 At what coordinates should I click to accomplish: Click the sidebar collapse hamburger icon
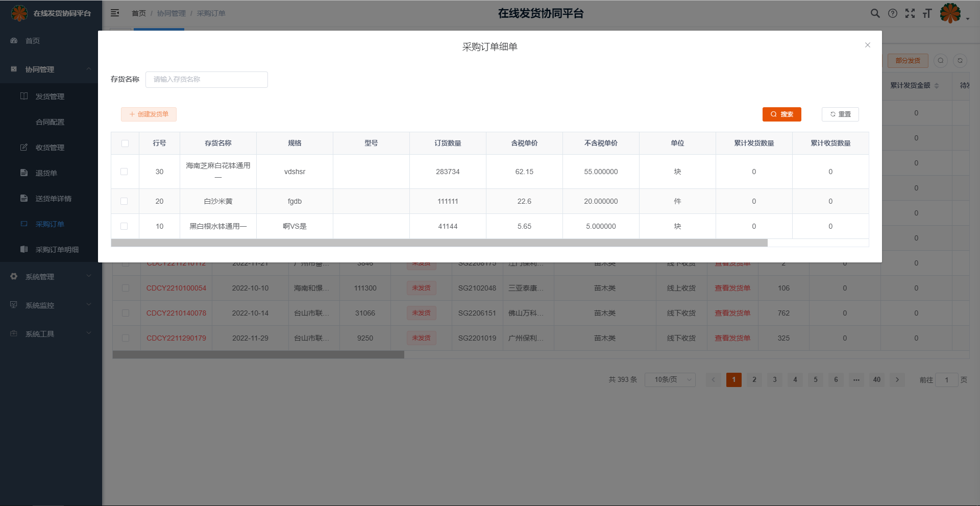(115, 13)
